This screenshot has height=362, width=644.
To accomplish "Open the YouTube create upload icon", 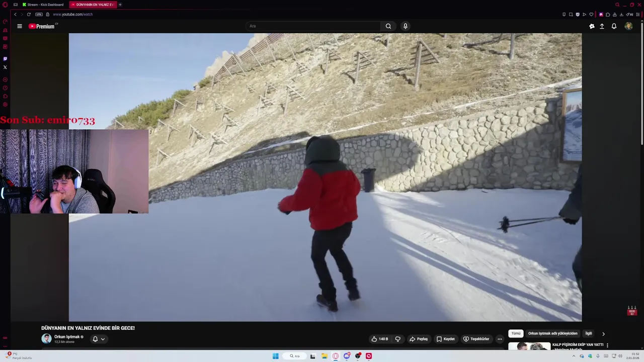I will 602,26.
